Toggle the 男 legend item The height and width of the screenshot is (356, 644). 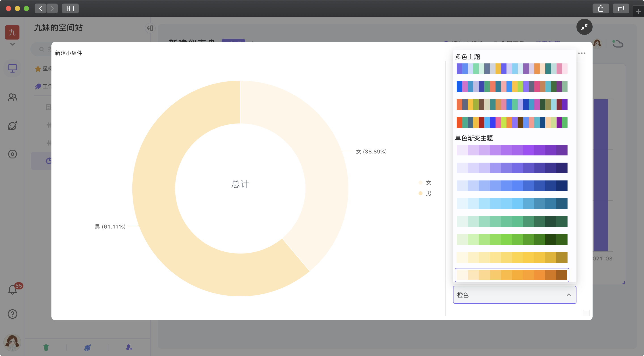click(x=425, y=193)
